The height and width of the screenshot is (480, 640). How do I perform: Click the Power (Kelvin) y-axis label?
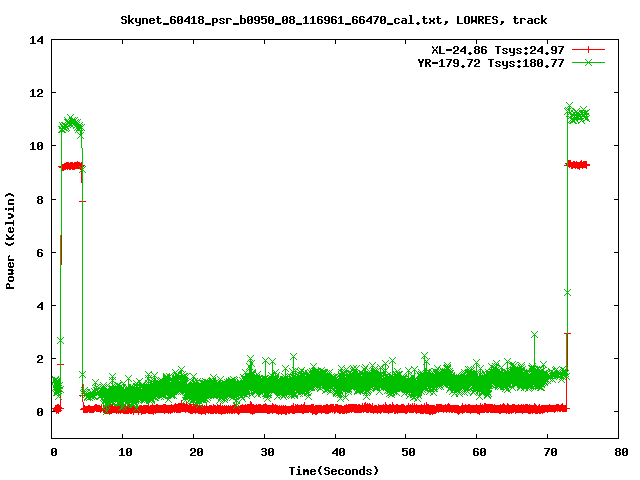[x=10, y=241]
